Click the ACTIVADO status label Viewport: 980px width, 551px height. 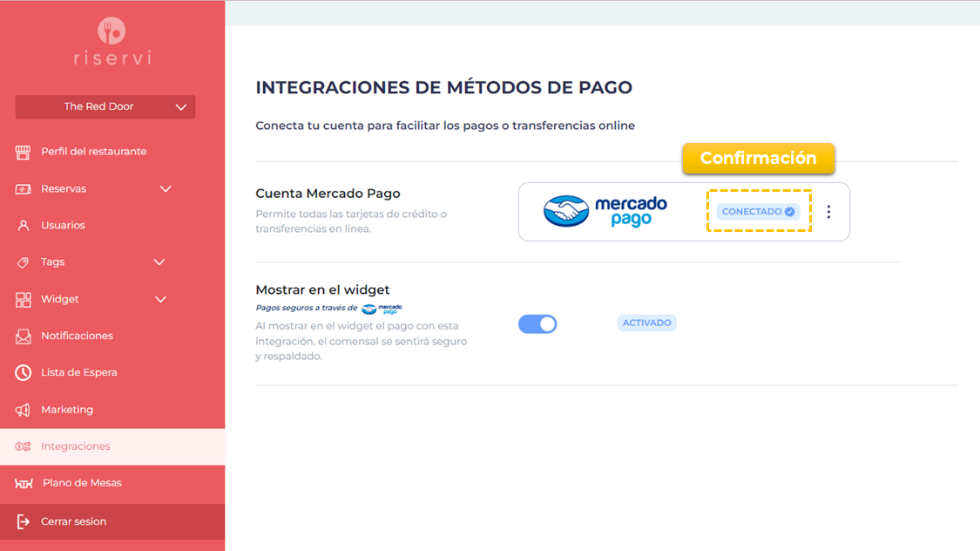tap(647, 323)
